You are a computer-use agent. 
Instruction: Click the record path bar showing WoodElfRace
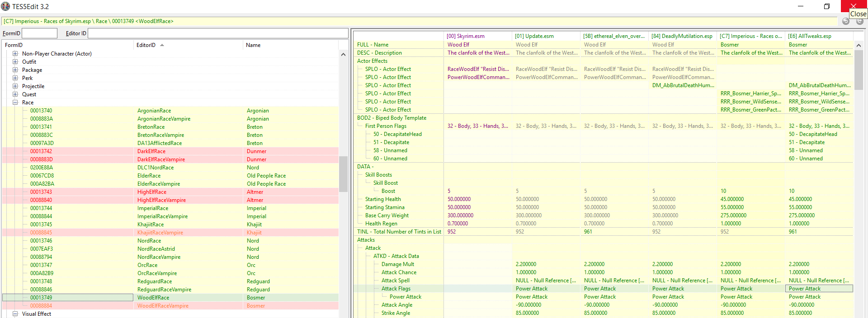(x=420, y=21)
